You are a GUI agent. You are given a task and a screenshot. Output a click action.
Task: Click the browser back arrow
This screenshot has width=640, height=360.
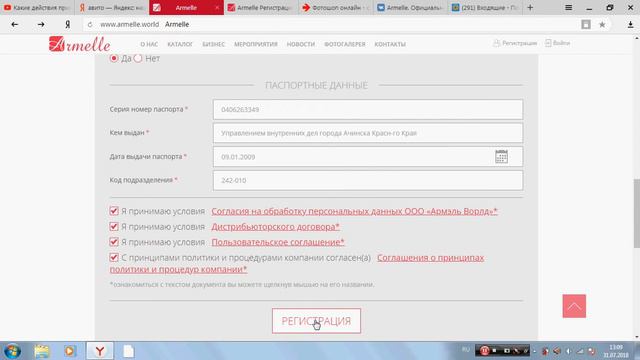(x=15, y=24)
